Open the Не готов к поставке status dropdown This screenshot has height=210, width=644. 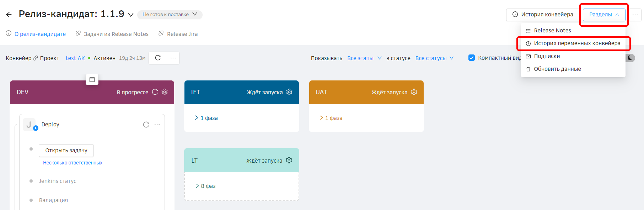pos(170,15)
